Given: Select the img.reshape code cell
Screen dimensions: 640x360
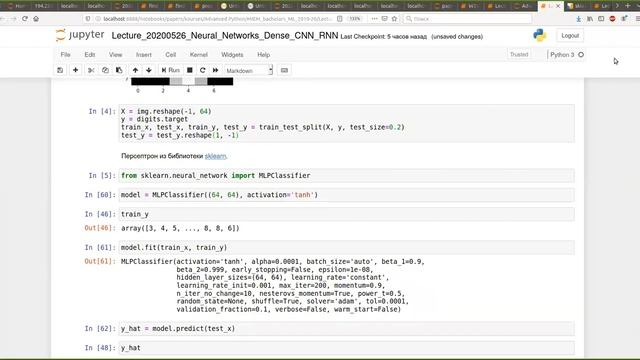Looking at the screenshot, I should tap(347, 123).
